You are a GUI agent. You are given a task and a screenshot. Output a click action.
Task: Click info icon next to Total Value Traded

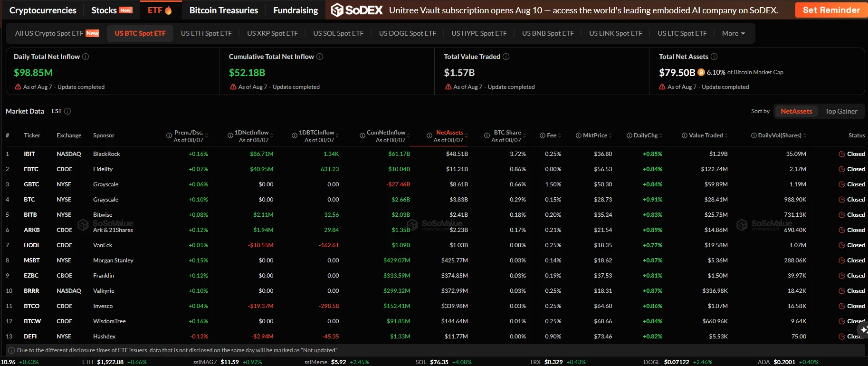506,57
